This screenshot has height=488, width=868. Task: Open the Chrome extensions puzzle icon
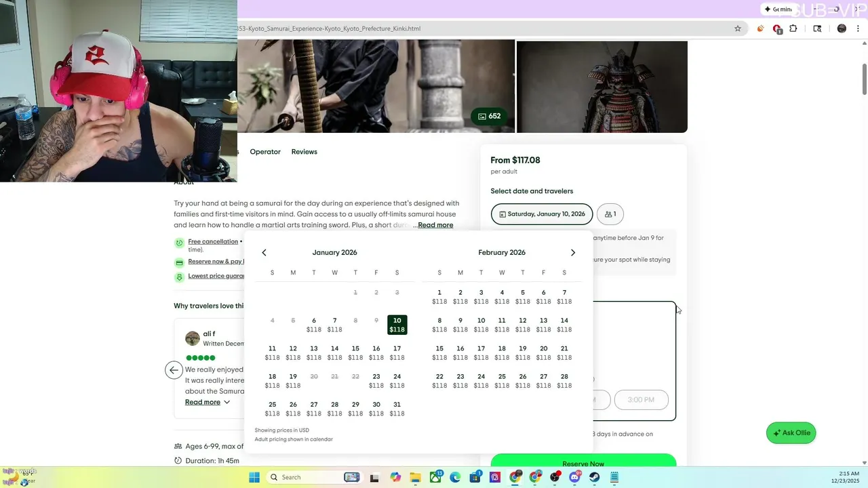click(x=793, y=28)
